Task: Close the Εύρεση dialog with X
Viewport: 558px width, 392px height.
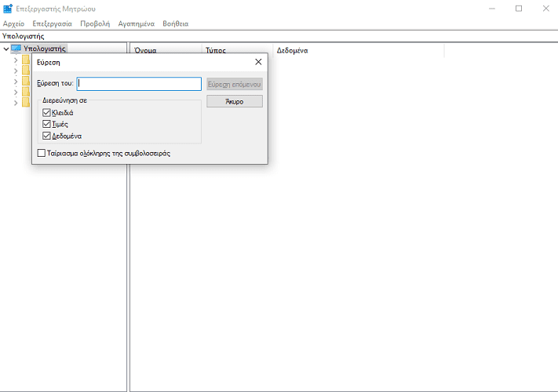Action: [x=258, y=62]
